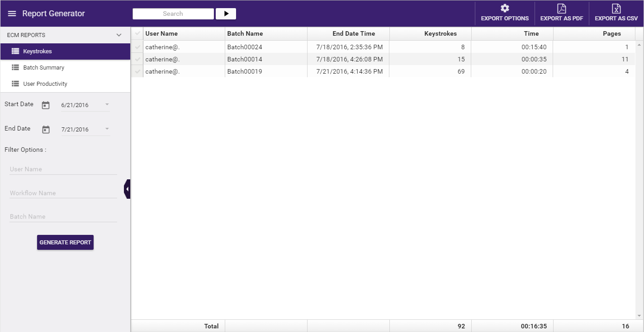This screenshot has height=332, width=644.
Task: Open the Start Date dropdown arrow
Action: coord(107,105)
